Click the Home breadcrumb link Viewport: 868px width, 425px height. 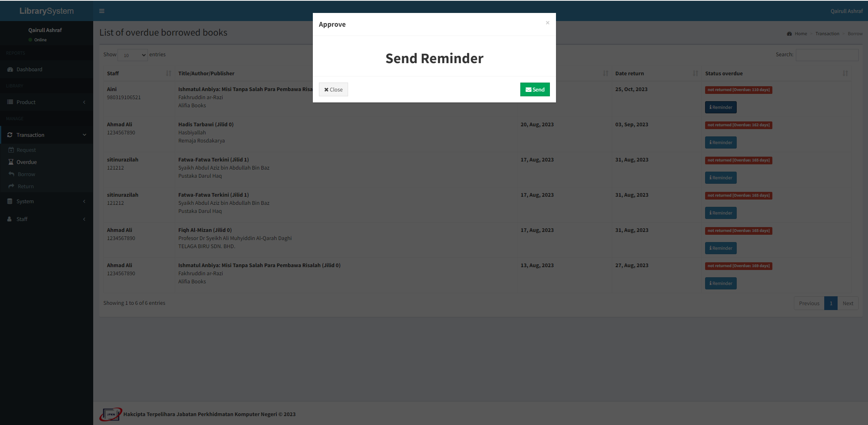(800, 34)
